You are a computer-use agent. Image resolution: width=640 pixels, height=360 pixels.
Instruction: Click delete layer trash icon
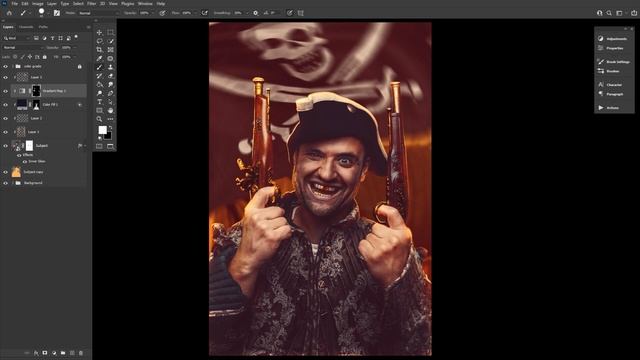pos(81,353)
